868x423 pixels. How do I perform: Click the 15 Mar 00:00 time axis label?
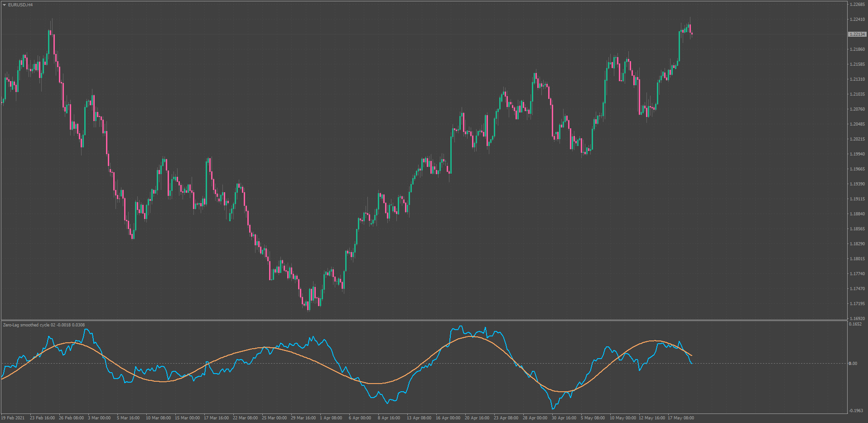point(188,418)
